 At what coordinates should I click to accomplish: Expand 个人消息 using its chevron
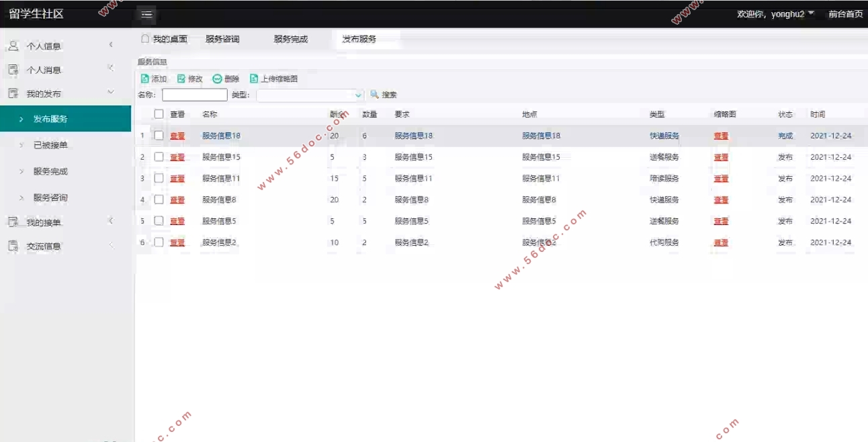coord(111,69)
